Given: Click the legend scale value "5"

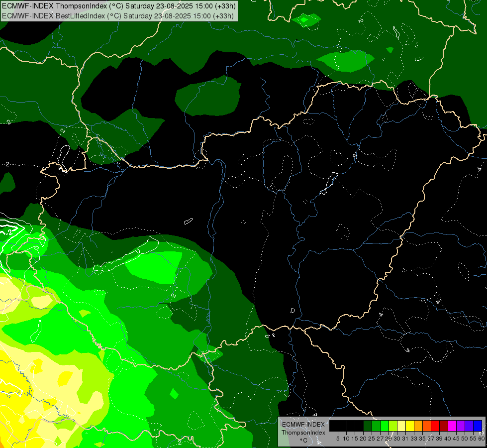Looking at the screenshot, I should [338, 439].
